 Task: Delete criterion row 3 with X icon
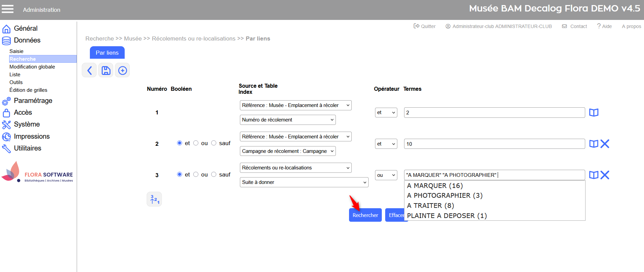[605, 175]
